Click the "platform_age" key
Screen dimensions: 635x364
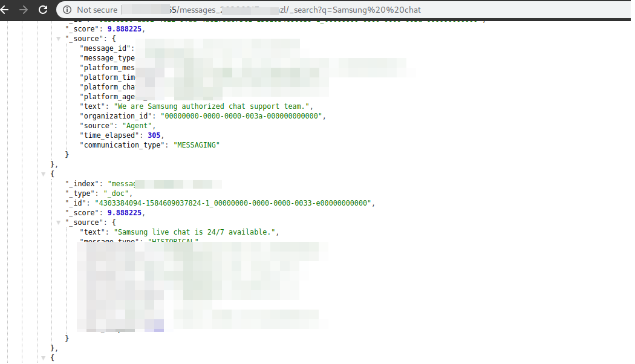coord(107,97)
